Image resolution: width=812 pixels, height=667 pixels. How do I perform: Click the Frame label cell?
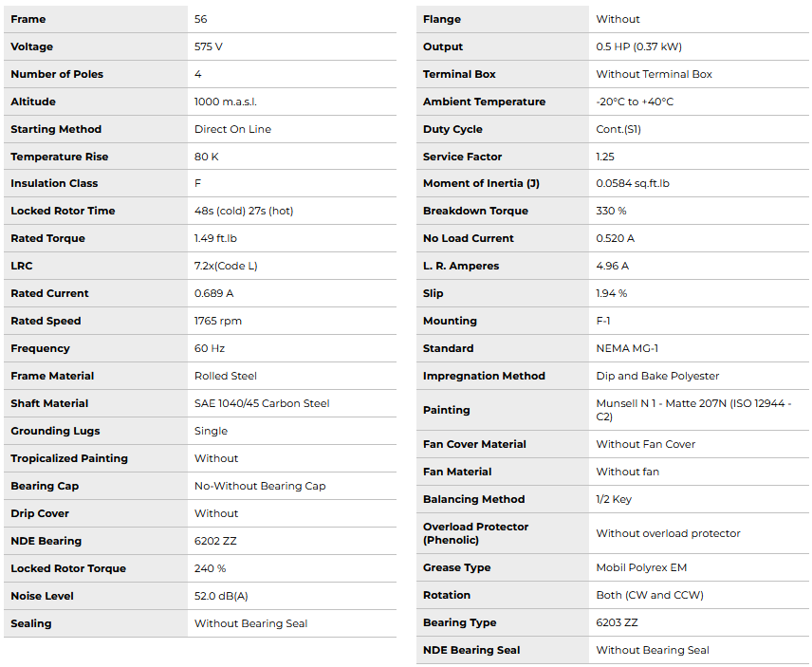28,19
